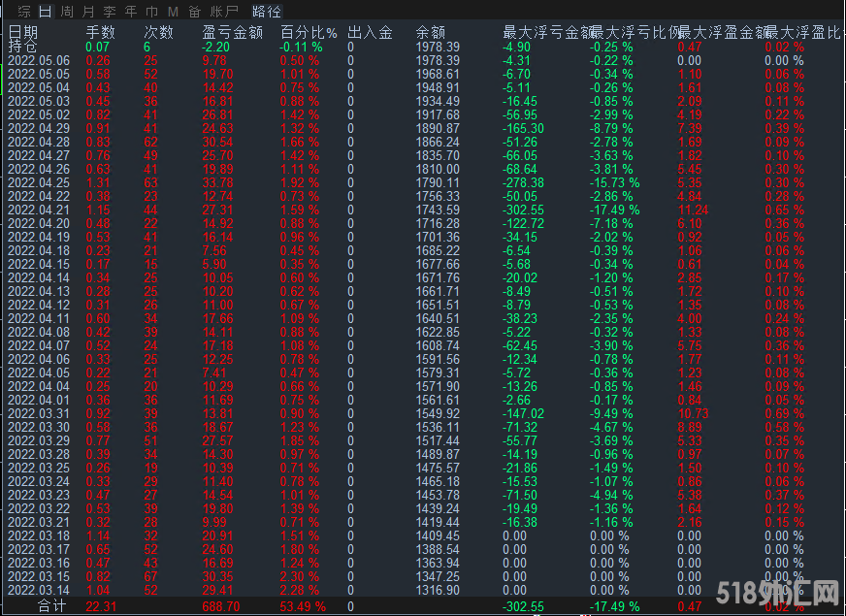This screenshot has width=846, height=616.
Task: Click the 市 tab
Action: tap(151, 12)
